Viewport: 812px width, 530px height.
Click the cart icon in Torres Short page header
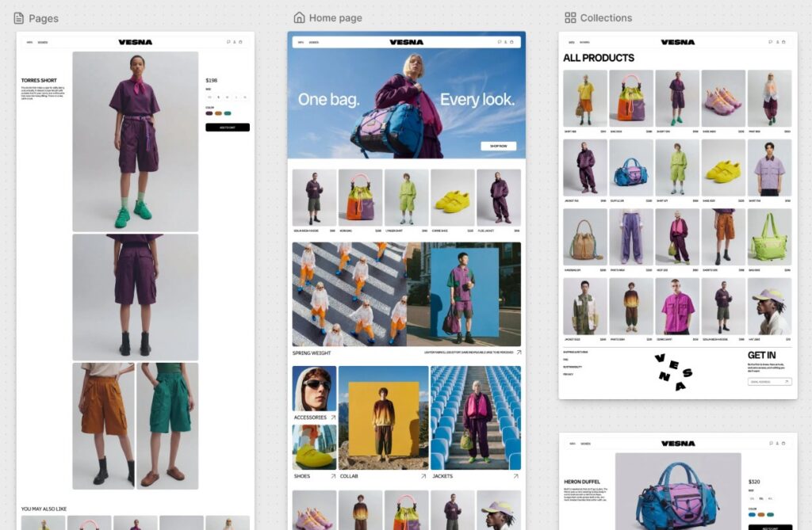tap(240, 42)
